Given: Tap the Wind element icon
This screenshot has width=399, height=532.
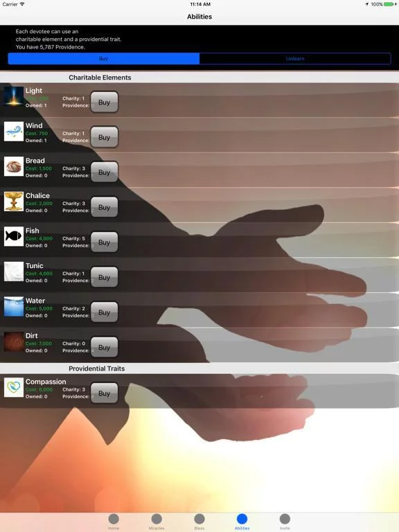Looking at the screenshot, I should click(14, 132).
